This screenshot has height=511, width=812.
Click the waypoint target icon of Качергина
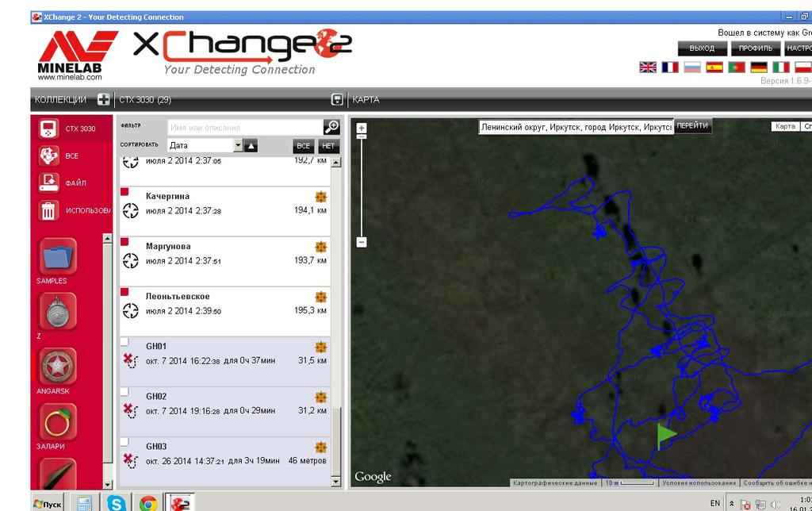pos(131,210)
